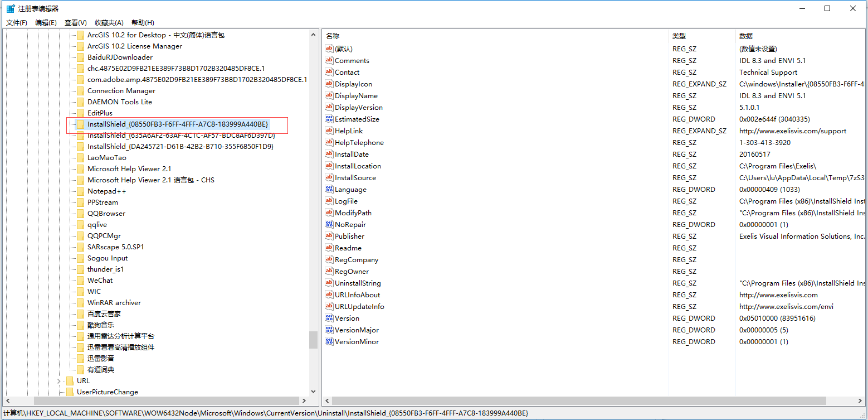The image size is (868, 420).
Task: Click the tree pane horizontal scroll-right arrow
Action: 304,401
